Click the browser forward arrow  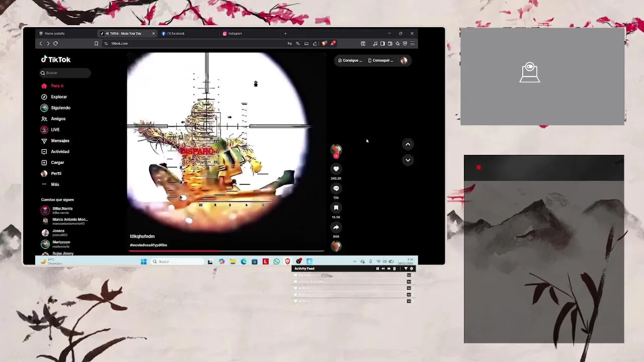click(48, 44)
